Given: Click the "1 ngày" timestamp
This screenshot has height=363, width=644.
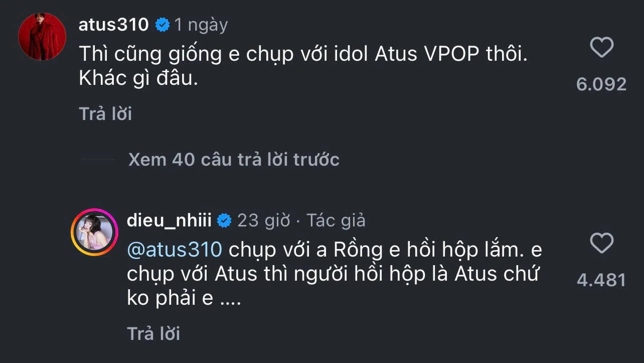Looking at the screenshot, I should [x=201, y=25].
